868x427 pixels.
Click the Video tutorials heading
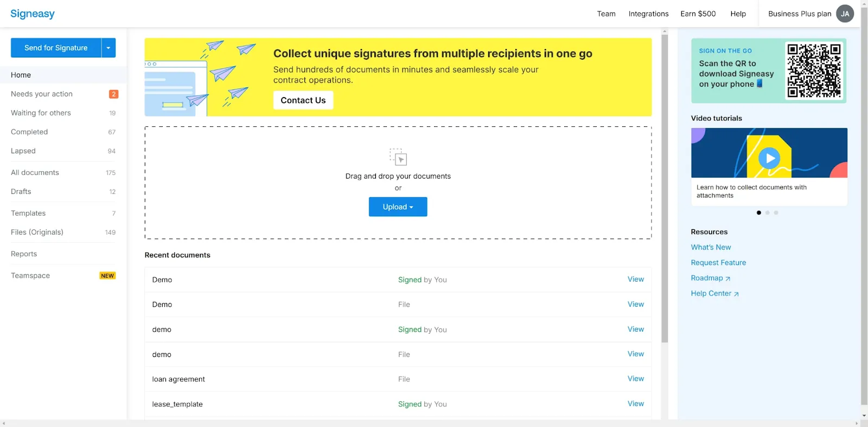pos(716,118)
